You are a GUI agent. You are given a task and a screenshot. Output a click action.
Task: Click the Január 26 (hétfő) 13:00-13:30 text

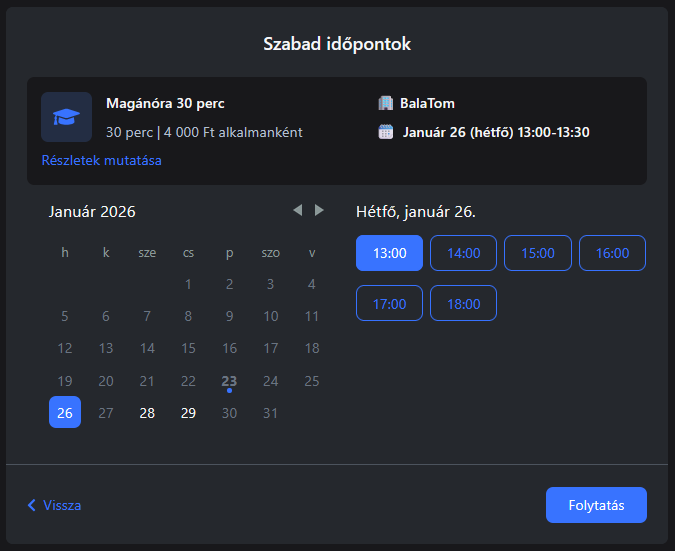coord(496,132)
